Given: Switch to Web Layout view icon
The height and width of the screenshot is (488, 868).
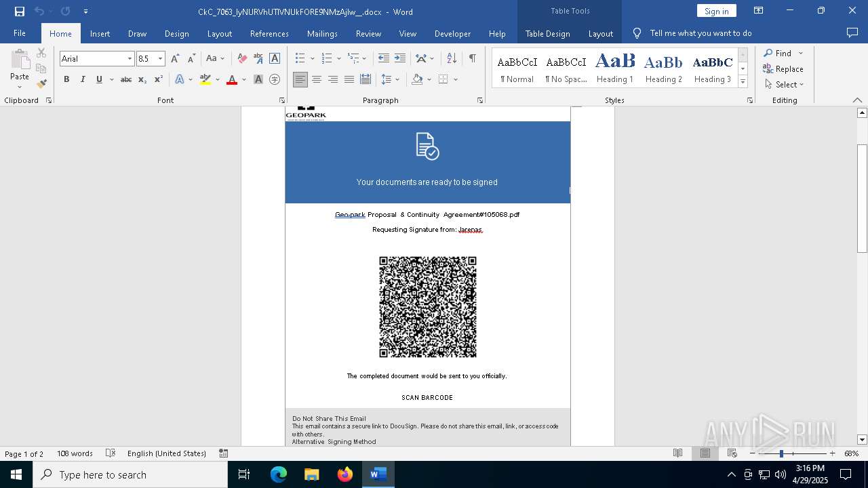Looking at the screenshot, I should (x=732, y=453).
